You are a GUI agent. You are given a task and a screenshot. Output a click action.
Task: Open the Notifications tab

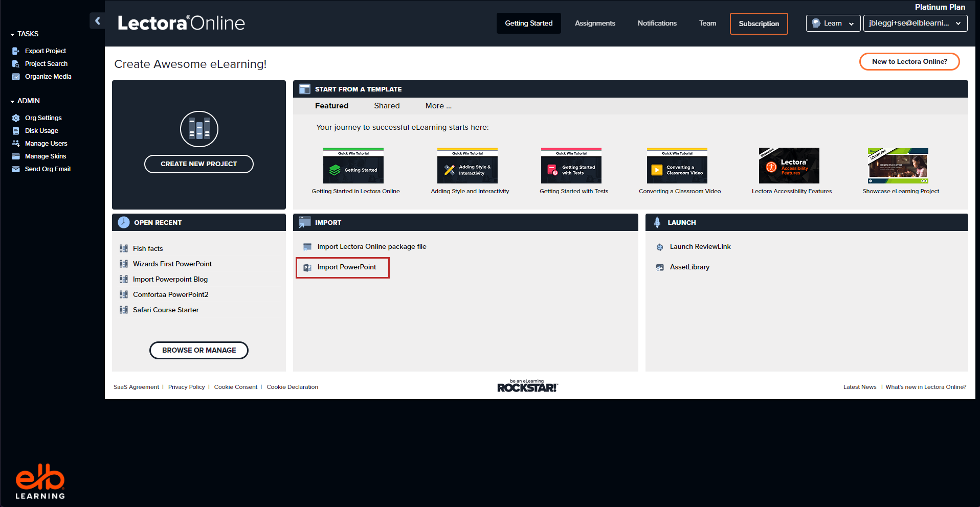657,24
